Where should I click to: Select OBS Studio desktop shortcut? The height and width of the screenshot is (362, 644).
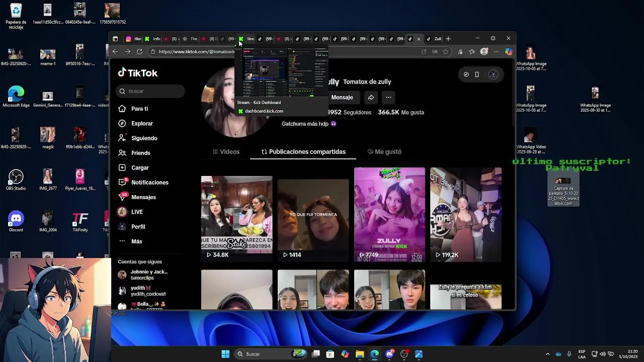click(x=16, y=180)
